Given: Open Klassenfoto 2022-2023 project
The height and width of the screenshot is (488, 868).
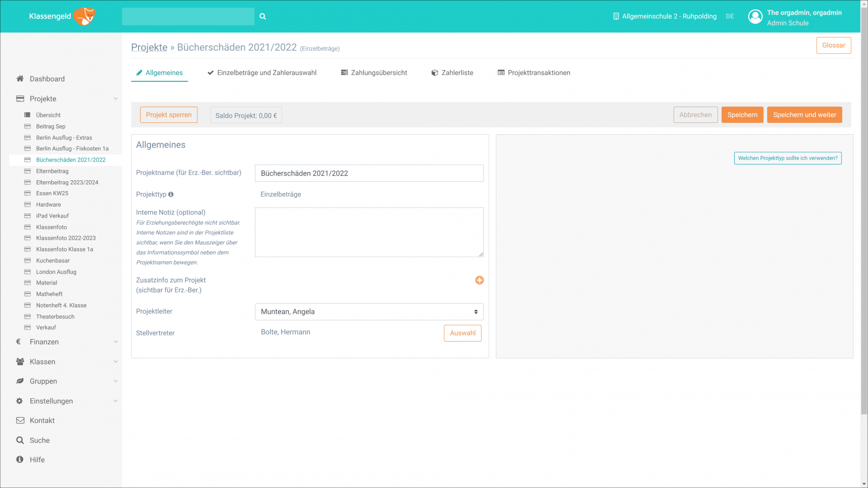Looking at the screenshot, I should click(66, 238).
